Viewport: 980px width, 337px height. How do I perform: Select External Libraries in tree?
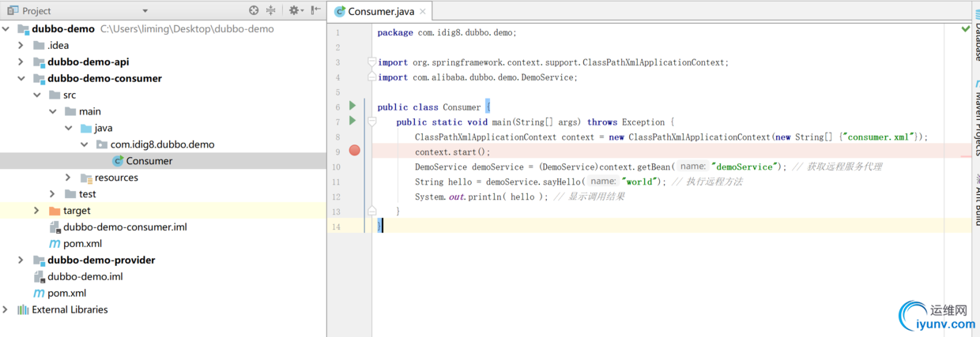pos(70,309)
